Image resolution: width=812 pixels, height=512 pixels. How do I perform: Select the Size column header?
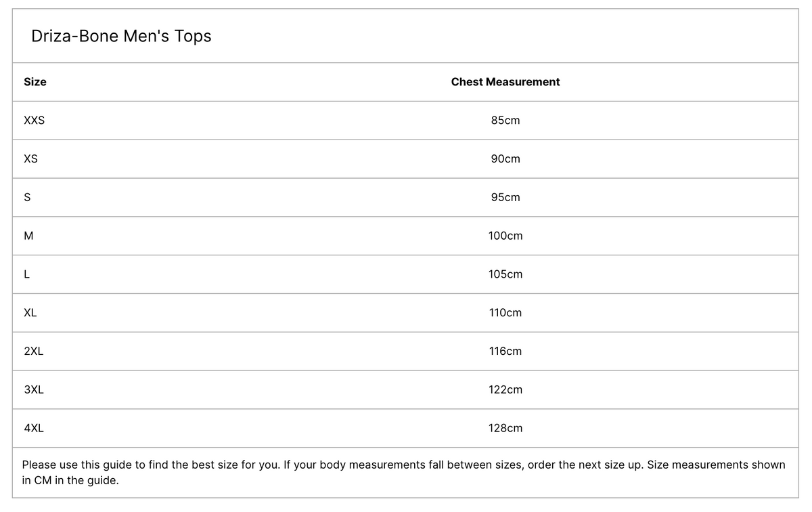click(x=35, y=82)
